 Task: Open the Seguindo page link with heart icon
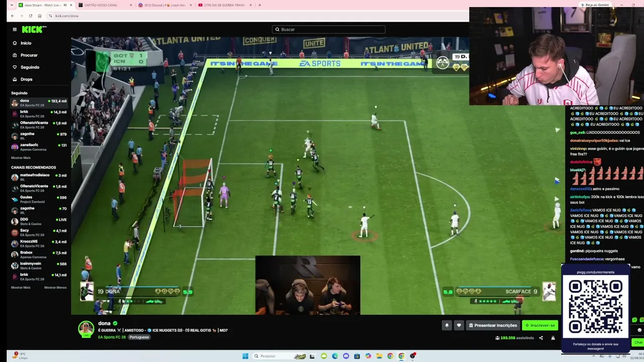coord(30,67)
